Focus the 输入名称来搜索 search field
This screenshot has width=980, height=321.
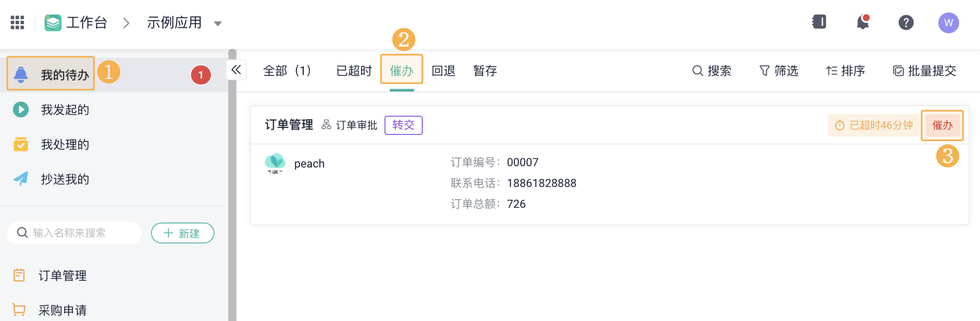(x=74, y=233)
